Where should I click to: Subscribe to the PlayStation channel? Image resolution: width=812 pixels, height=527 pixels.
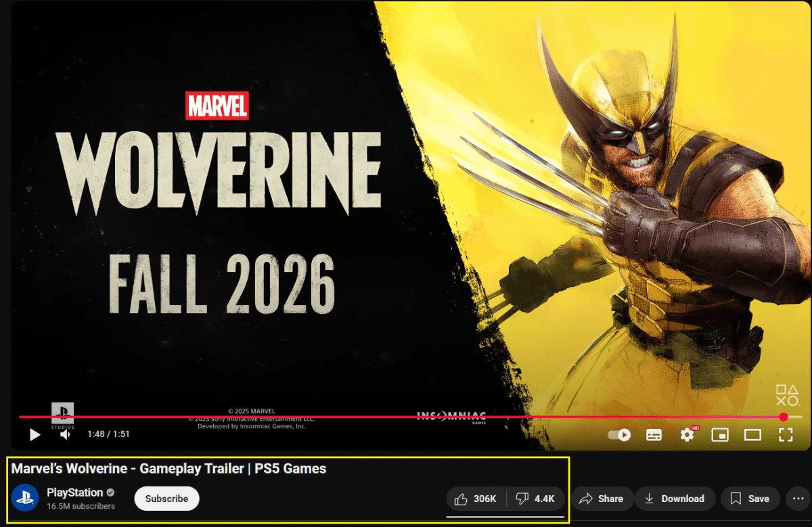click(166, 499)
